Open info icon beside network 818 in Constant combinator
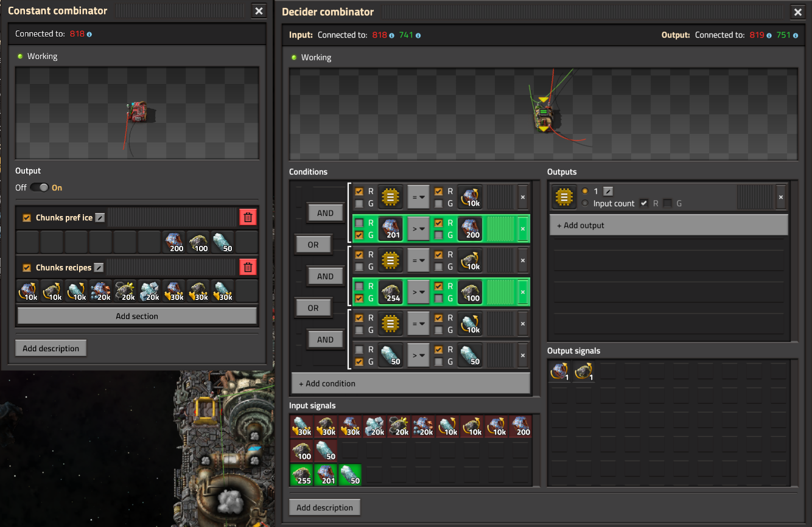This screenshot has height=527, width=812. tap(89, 34)
